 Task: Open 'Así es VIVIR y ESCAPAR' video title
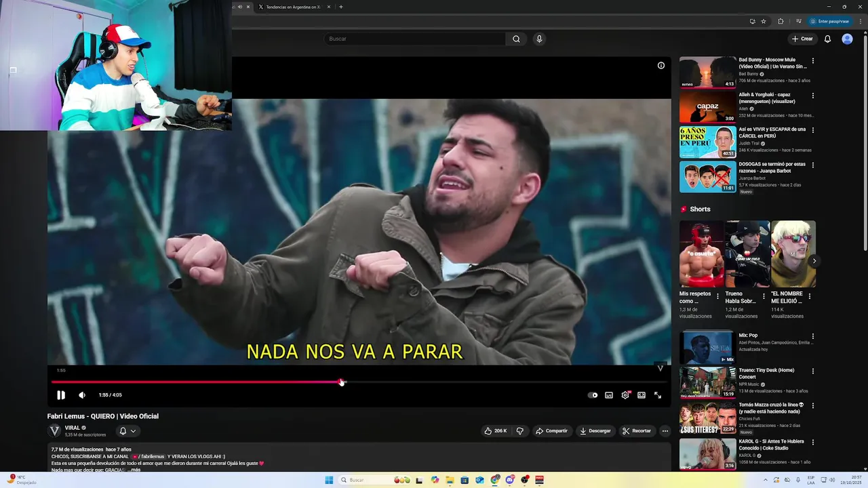point(772,133)
